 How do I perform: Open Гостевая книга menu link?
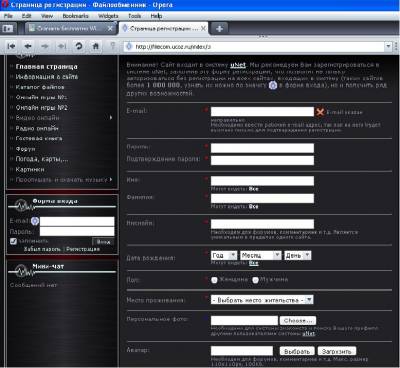point(39,138)
